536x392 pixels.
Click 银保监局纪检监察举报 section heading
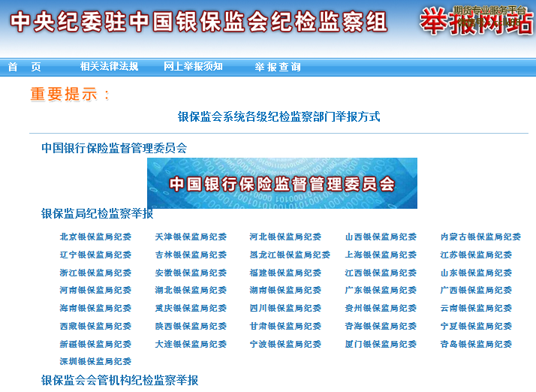97,214
